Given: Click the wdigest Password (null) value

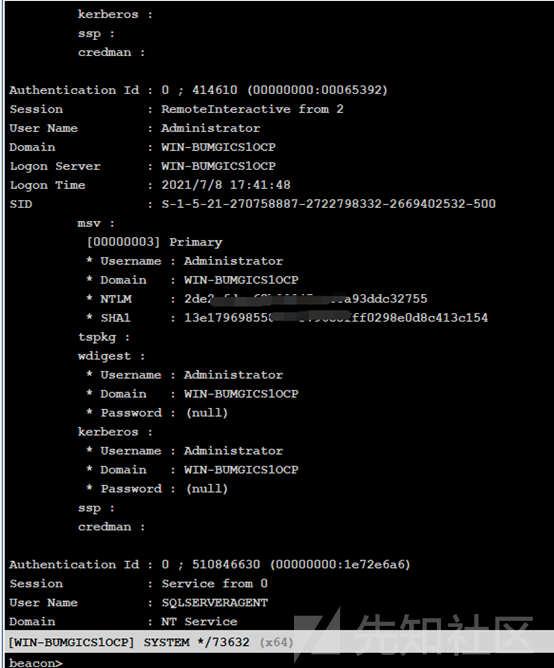Looking at the screenshot, I should (x=207, y=413).
